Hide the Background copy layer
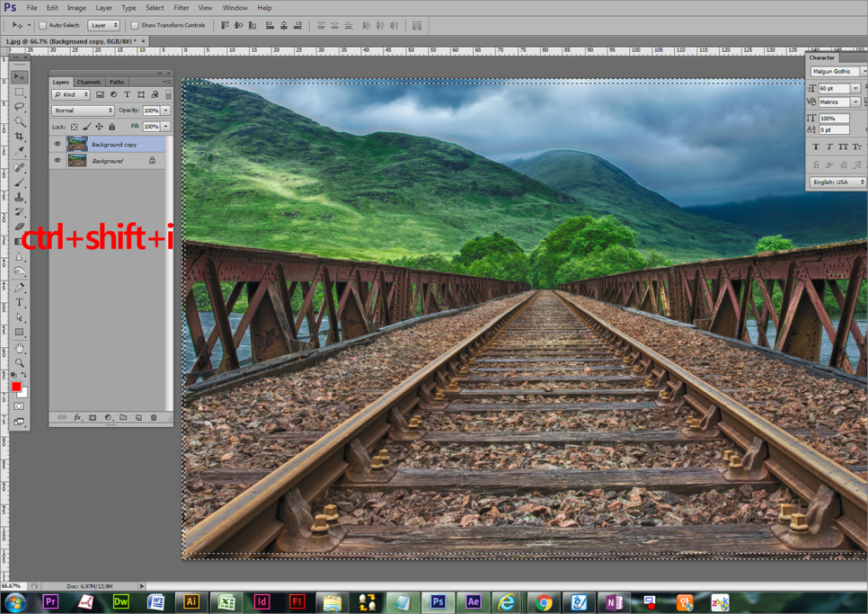 pyautogui.click(x=58, y=144)
